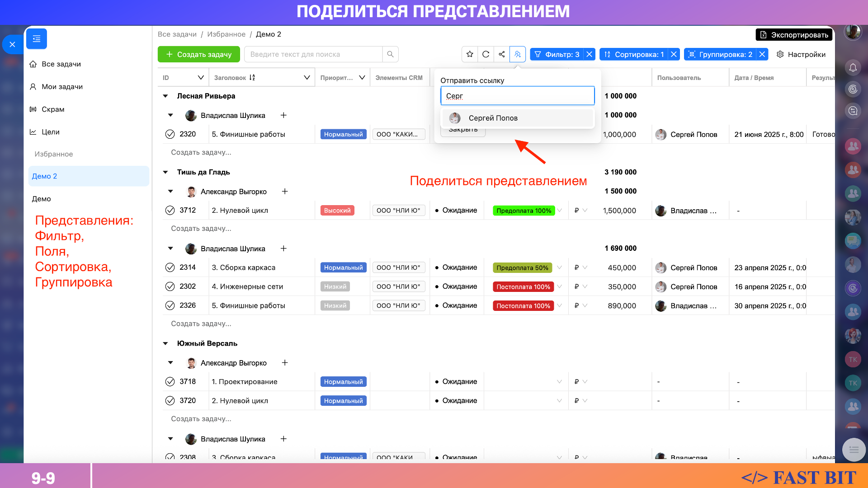868x488 pixels.
Task: Open the notifications bell icon
Action: tap(853, 68)
